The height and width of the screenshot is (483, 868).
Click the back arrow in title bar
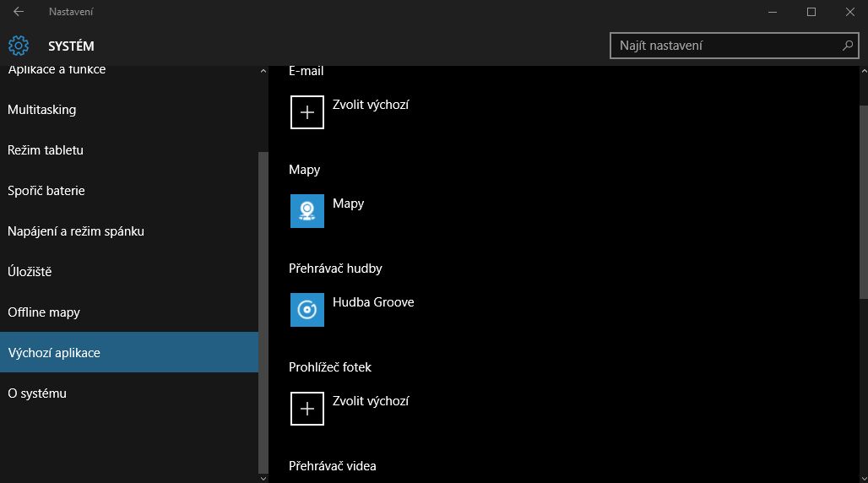coord(19,12)
